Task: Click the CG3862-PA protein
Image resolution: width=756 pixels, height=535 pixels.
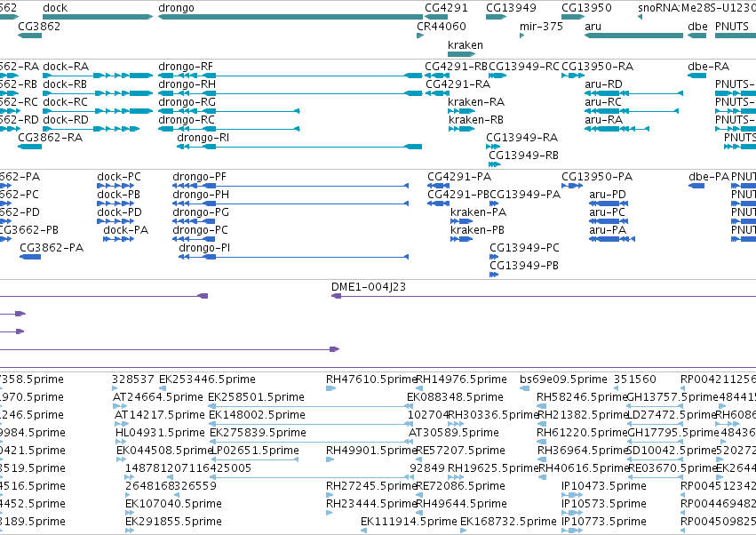Action: point(30,257)
